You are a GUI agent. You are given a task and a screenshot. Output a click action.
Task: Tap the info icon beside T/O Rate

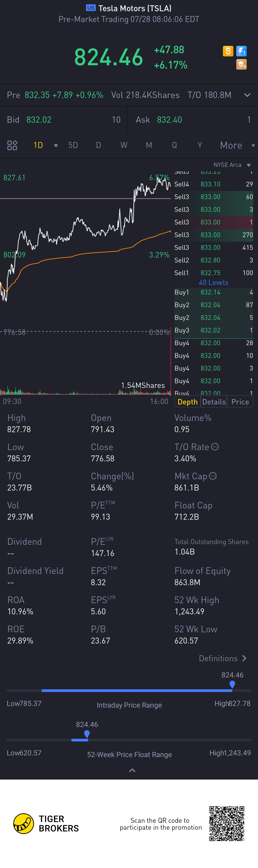[215, 447]
